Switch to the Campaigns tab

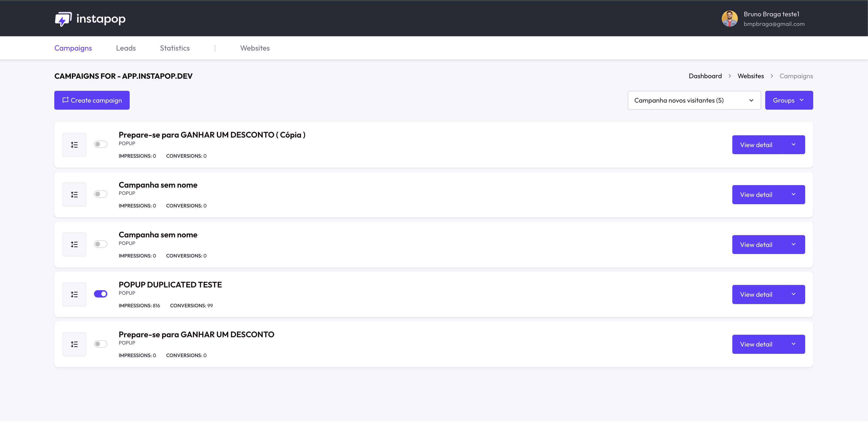point(73,48)
